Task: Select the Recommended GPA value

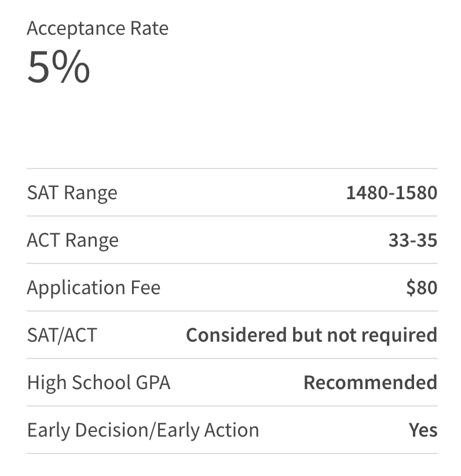Action: [x=371, y=382]
